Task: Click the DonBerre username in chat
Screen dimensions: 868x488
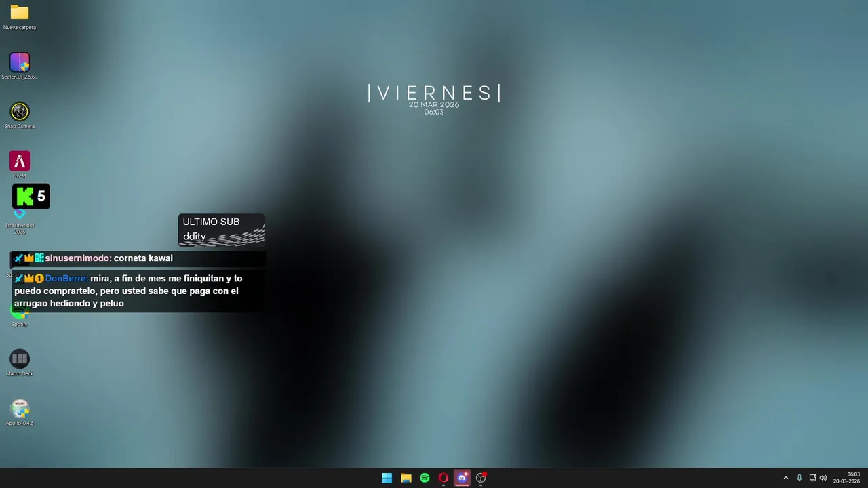Action: click(x=65, y=279)
